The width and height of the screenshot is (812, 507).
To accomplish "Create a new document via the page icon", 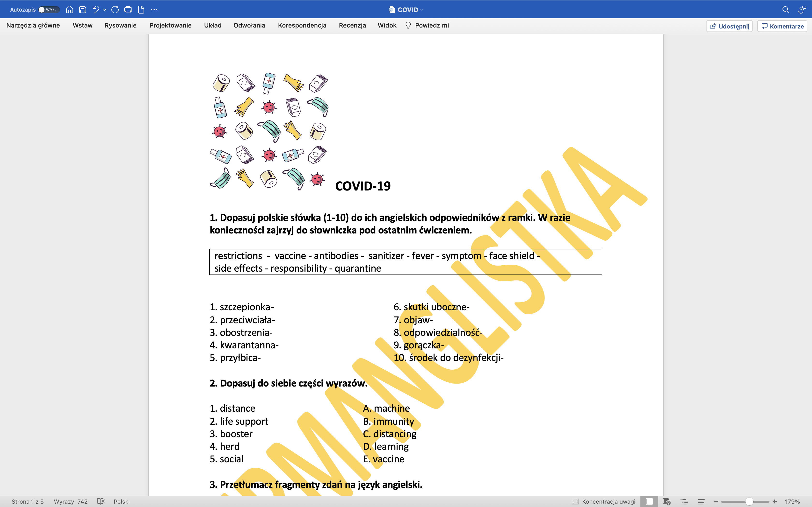I will pyautogui.click(x=141, y=10).
